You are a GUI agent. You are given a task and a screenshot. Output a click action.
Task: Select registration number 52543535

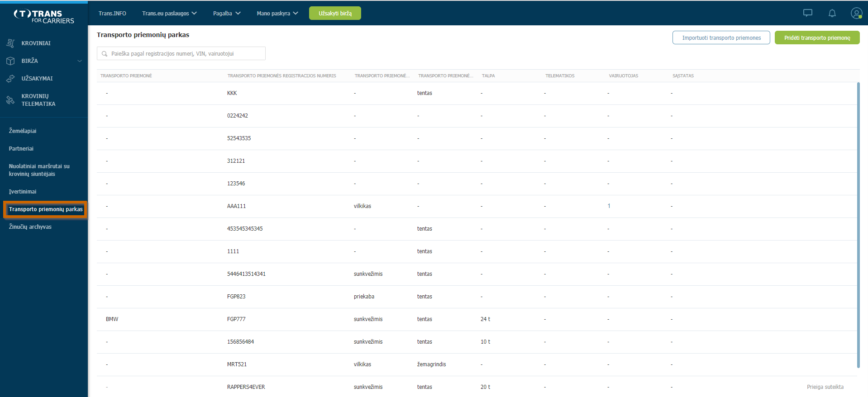click(239, 138)
